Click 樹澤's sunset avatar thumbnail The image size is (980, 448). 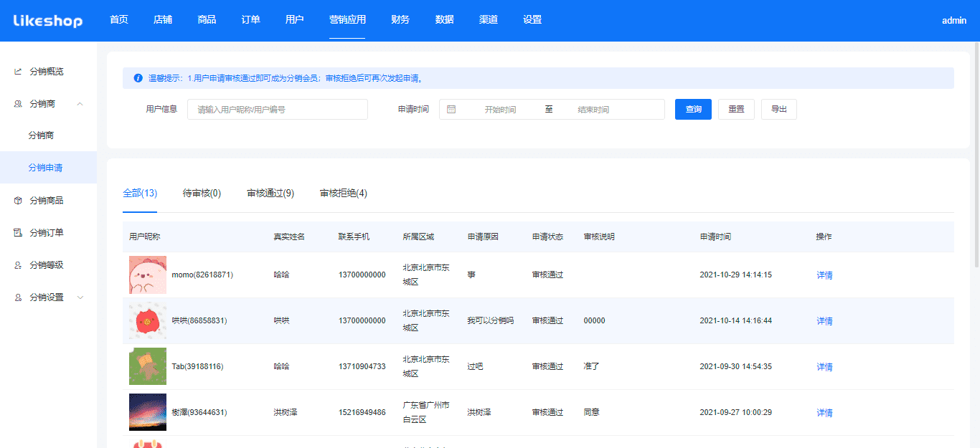[x=148, y=412]
